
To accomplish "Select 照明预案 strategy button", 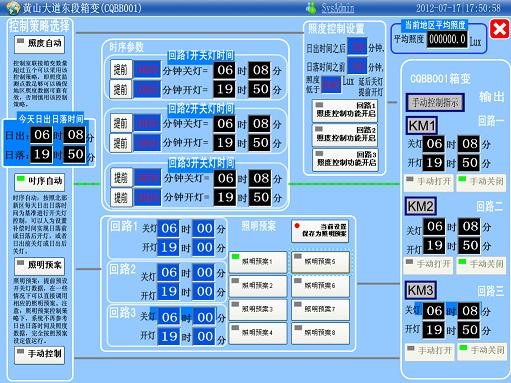I will (39, 266).
